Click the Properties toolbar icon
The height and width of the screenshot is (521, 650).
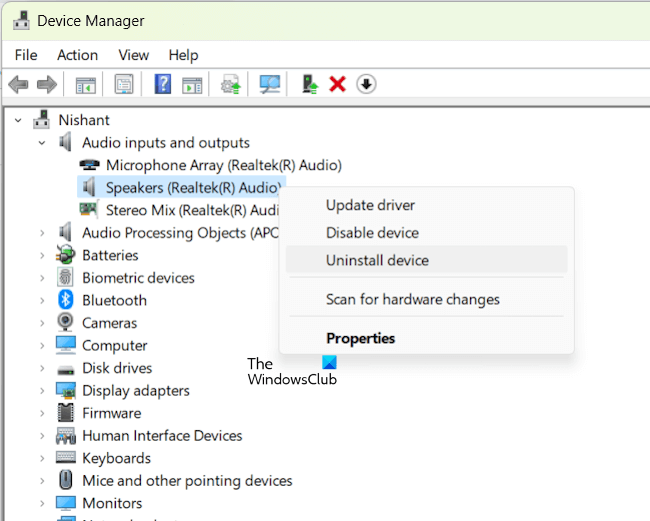click(x=124, y=85)
